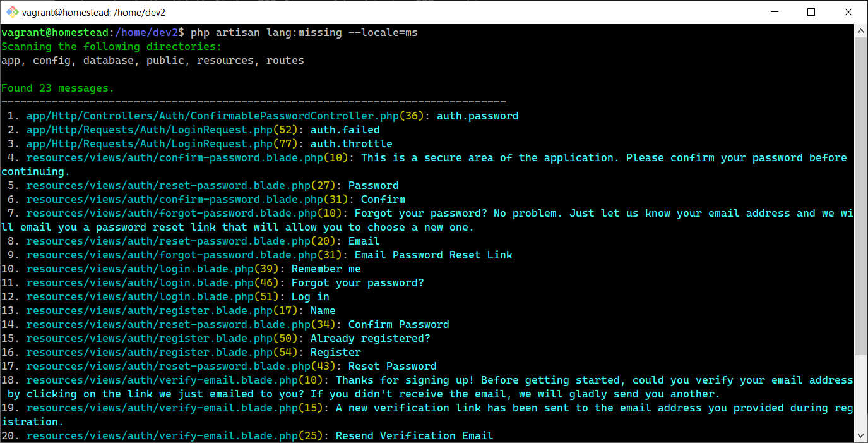Click 'Password' message on line 5
This screenshot has width=868, height=443.
(x=374, y=186)
